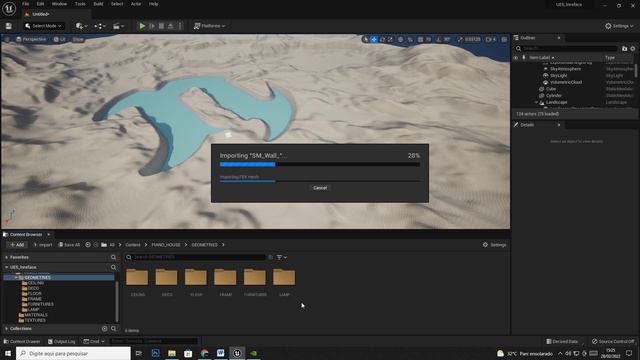Image resolution: width=640 pixels, height=360 pixels.
Task: Open the Help menu
Action: click(153, 4)
